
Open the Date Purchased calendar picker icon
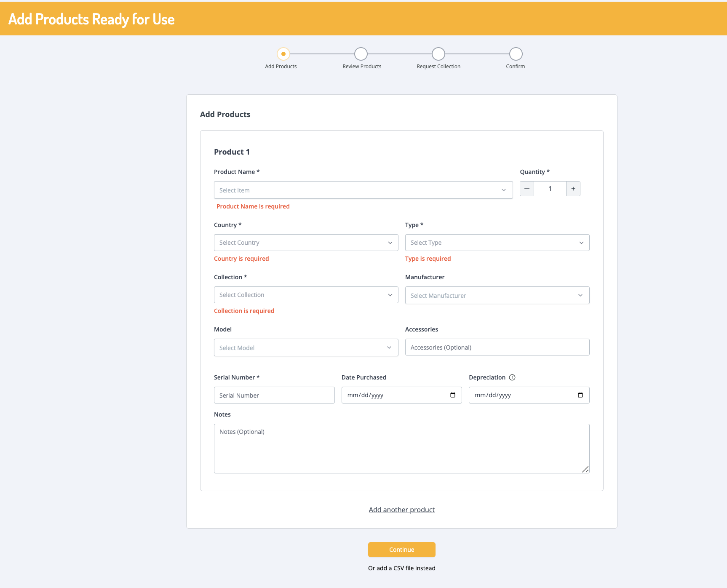453,395
